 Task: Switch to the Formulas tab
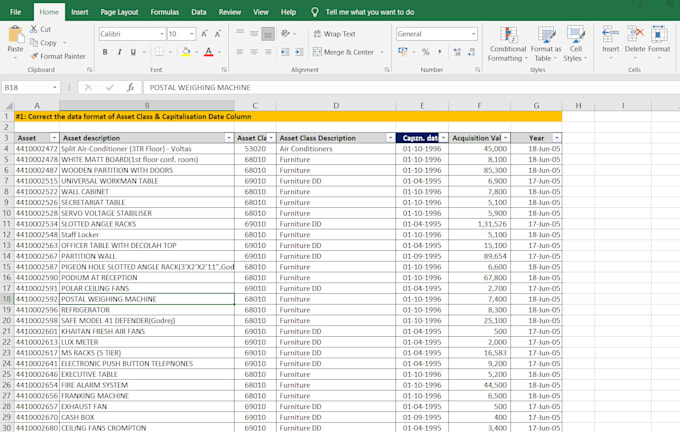pos(165,12)
